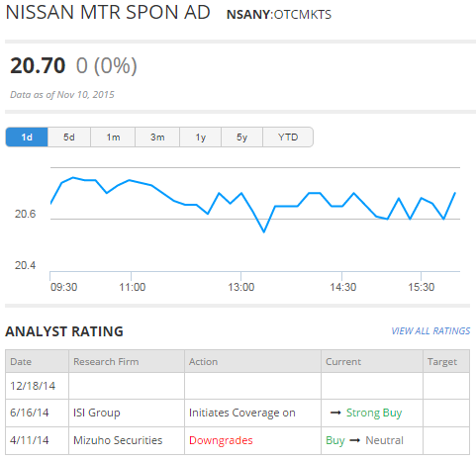Choose the 3m chart period
476x460 pixels.
click(157, 137)
